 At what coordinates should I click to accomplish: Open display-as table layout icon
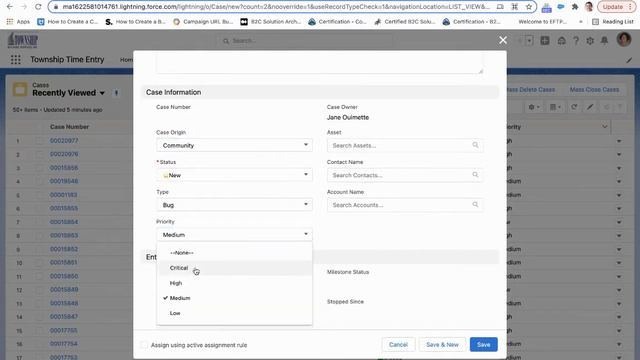pos(556,107)
